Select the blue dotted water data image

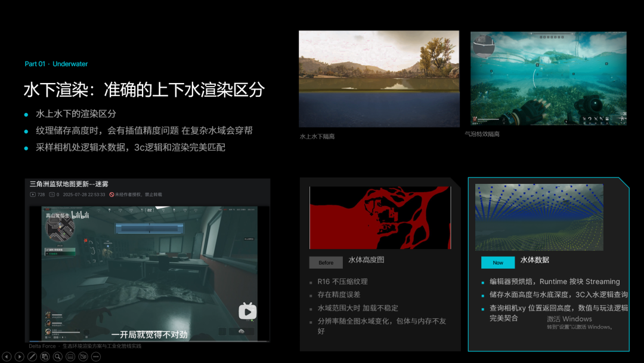(539, 217)
